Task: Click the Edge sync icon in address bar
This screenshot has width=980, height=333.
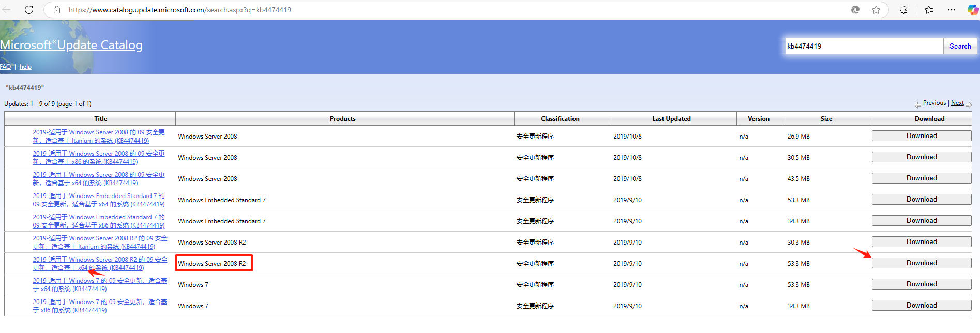Action: coord(855,10)
